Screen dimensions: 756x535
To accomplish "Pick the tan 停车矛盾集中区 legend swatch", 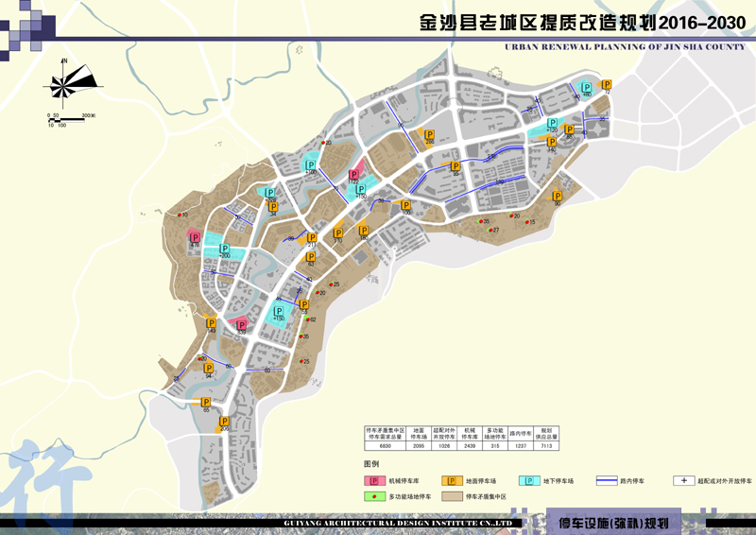I will 452,495.
